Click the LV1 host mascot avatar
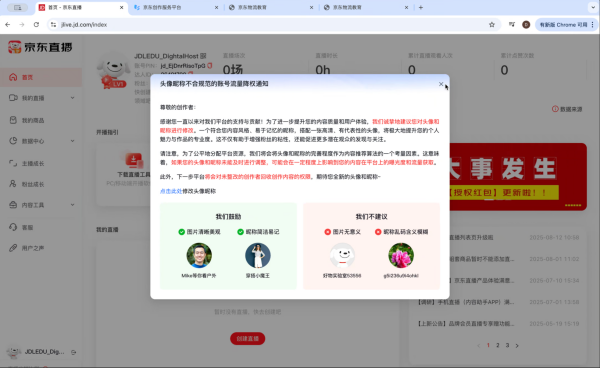600x368 pixels. click(113, 71)
